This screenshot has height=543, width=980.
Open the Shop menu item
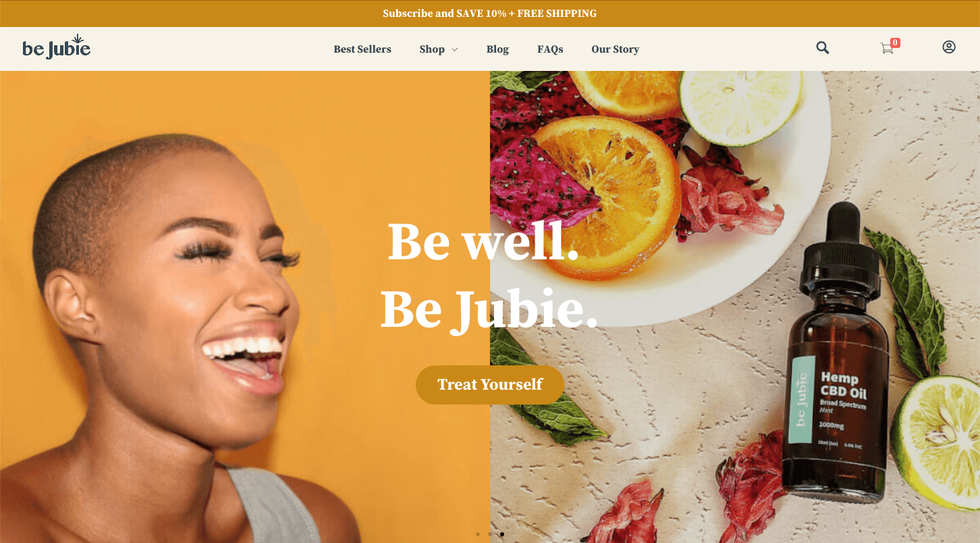pyautogui.click(x=432, y=49)
